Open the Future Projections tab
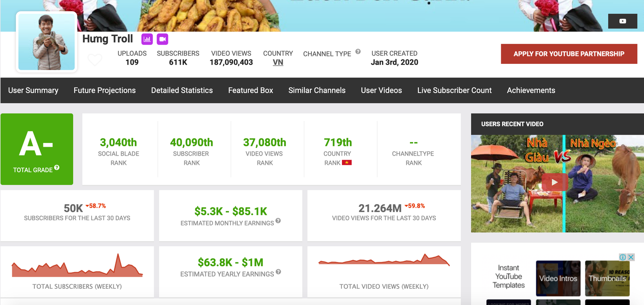The height and width of the screenshot is (305, 644). (105, 90)
